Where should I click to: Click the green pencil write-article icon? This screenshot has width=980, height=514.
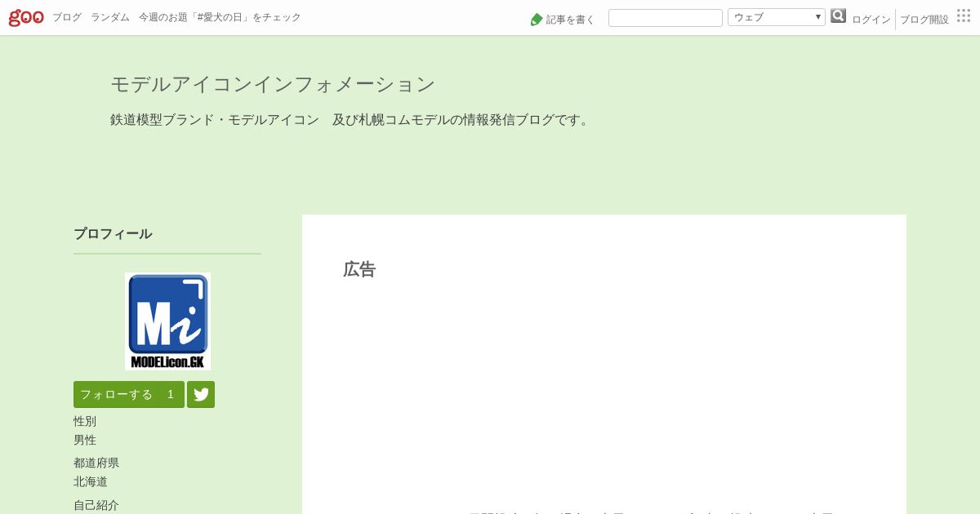click(x=537, y=19)
